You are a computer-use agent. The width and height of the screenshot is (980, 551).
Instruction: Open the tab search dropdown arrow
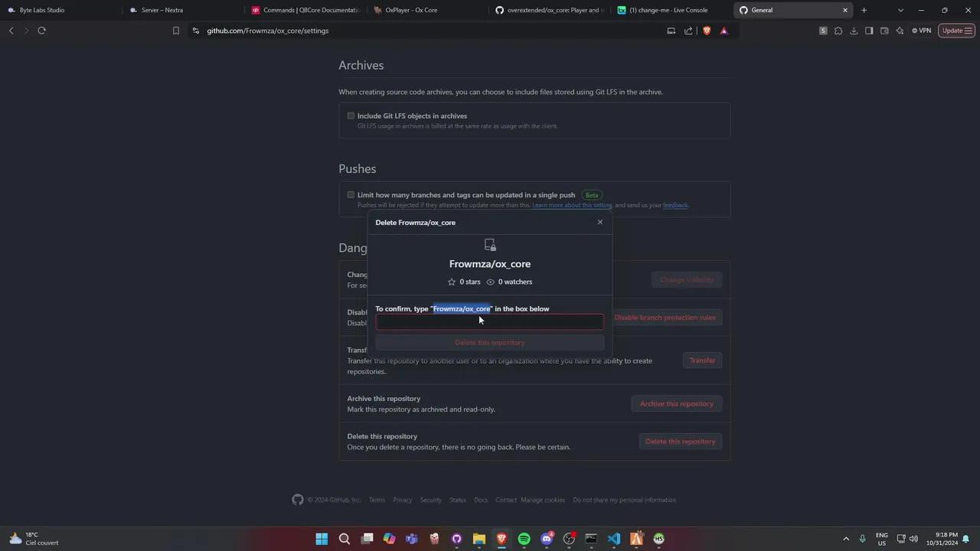click(900, 10)
